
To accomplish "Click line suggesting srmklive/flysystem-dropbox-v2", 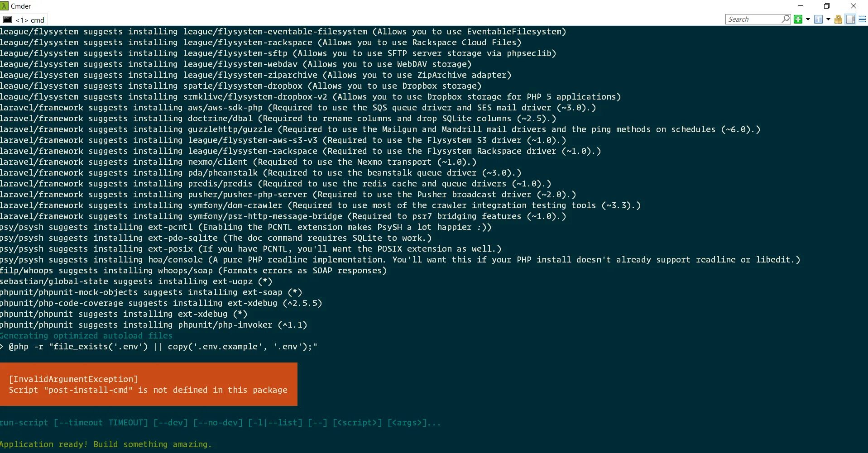I will (310, 97).
